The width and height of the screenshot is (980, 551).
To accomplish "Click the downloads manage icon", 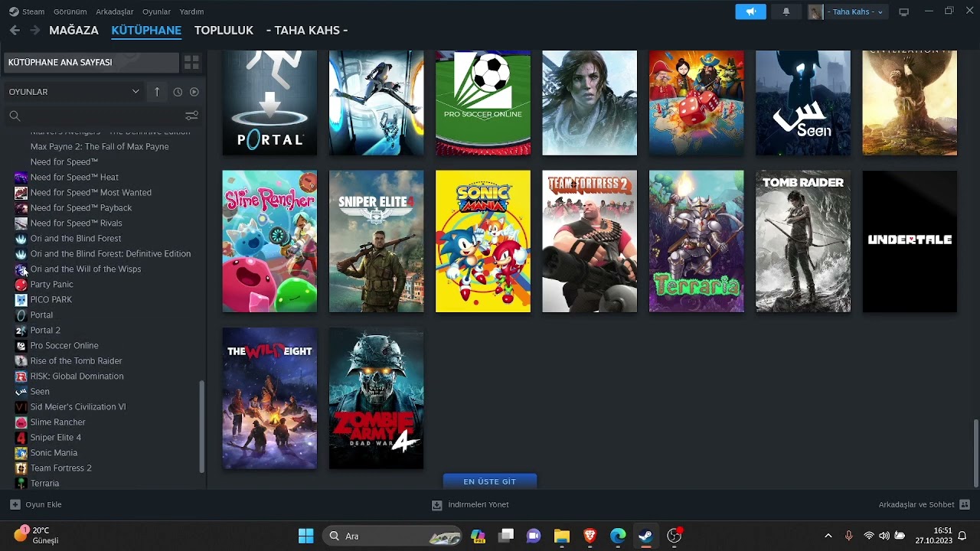I will (436, 505).
